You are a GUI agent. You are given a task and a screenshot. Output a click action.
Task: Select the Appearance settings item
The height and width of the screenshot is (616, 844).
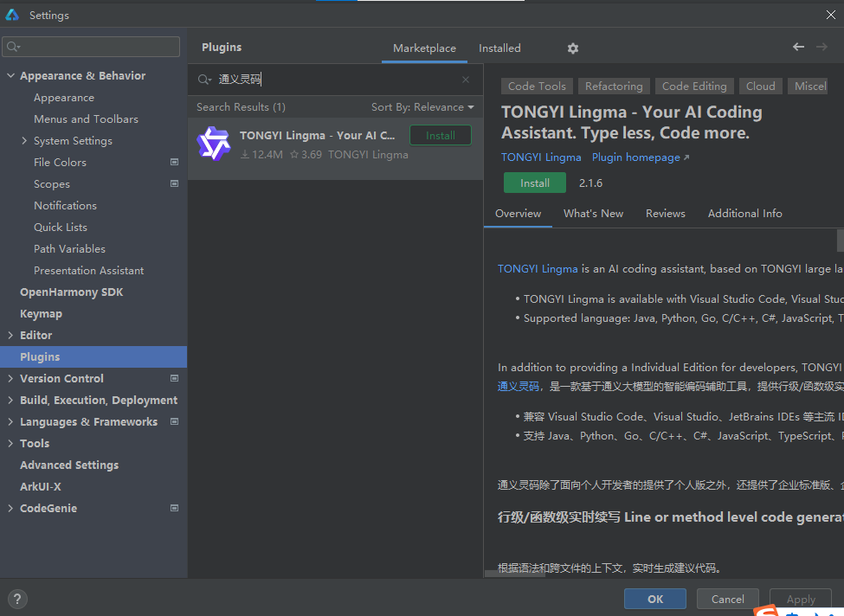pos(64,98)
